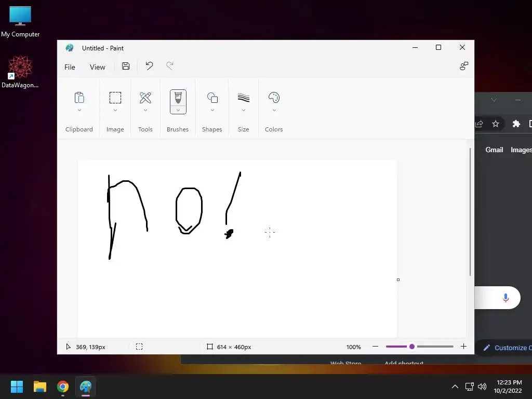Open the File menu in Paint
Screen dimensions: 532x399
coord(70,67)
